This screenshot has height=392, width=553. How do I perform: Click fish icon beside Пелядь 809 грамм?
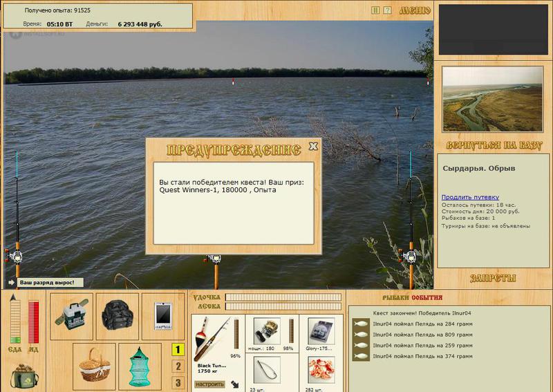pos(361,335)
